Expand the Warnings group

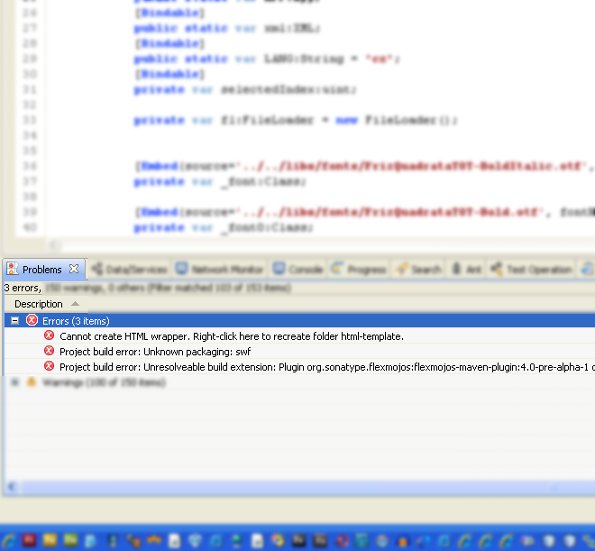click(15, 382)
